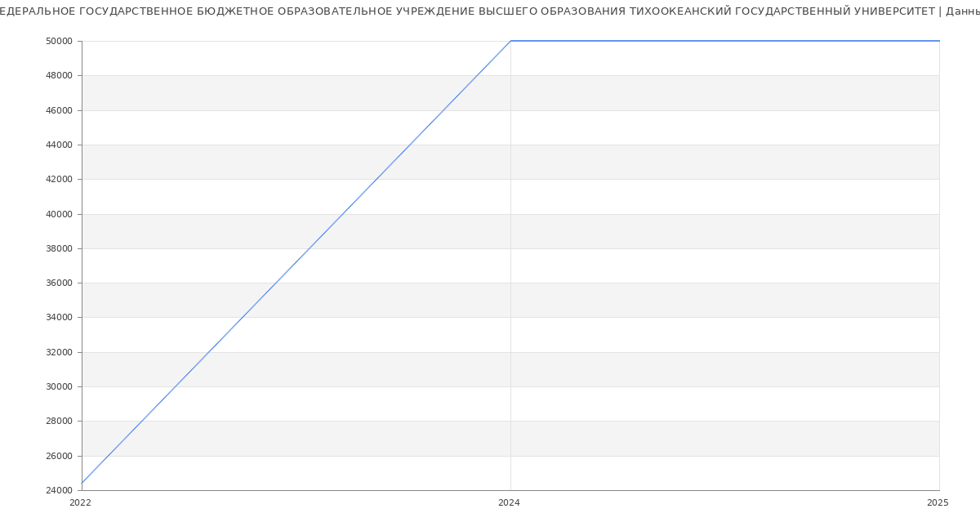Select the 42000 y-axis label
The image size is (980, 531).
[60, 180]
